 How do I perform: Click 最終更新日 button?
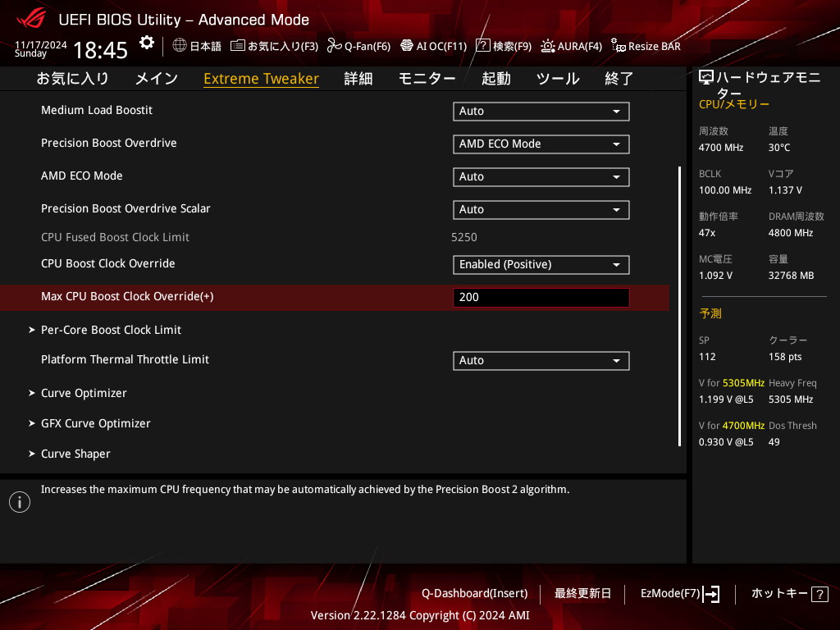(x=583, y=594)
